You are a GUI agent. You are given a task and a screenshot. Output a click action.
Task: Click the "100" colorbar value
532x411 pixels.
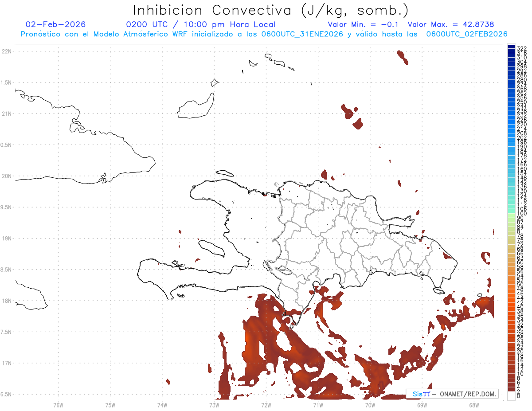click(x=522, y=213)
